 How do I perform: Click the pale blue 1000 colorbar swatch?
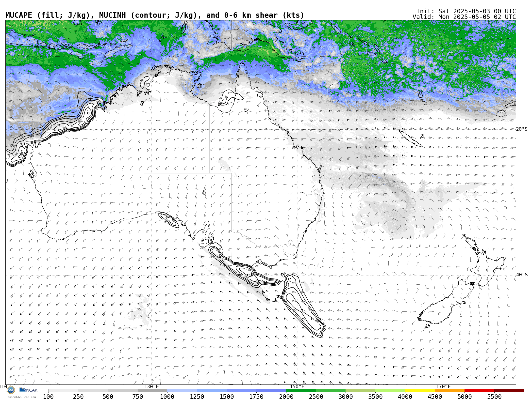point(182,391)
